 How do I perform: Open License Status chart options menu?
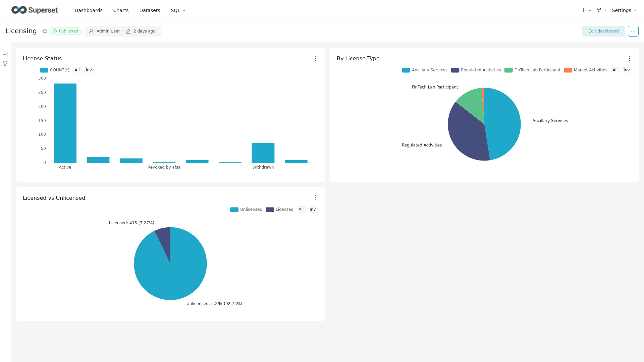point(316,58)
